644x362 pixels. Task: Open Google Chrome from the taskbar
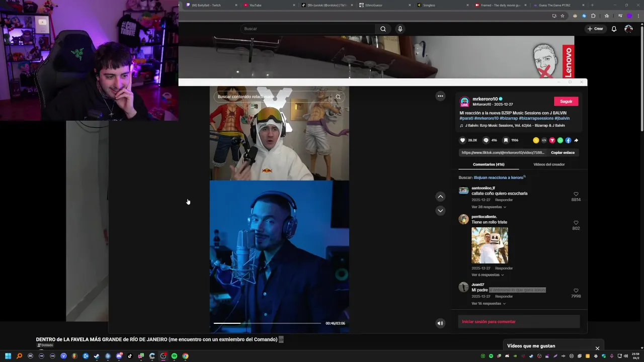click(185, 356)
